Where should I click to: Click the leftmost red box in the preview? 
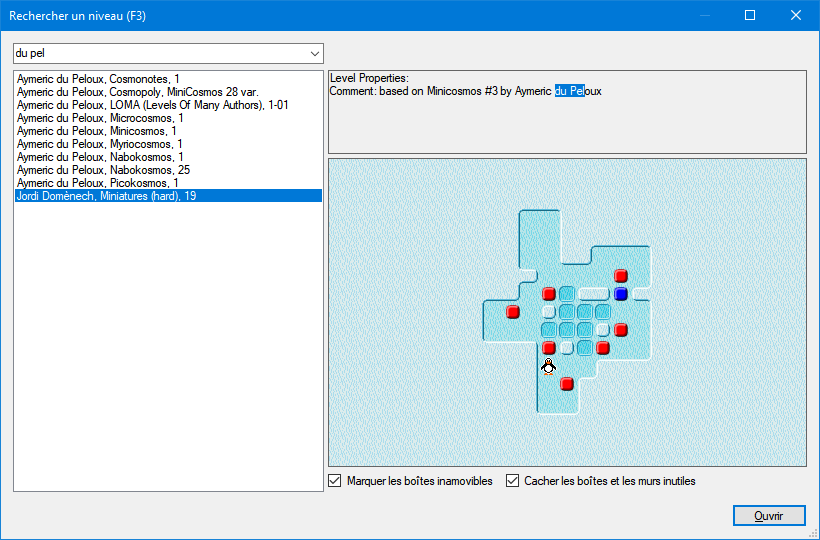[512, 312]
